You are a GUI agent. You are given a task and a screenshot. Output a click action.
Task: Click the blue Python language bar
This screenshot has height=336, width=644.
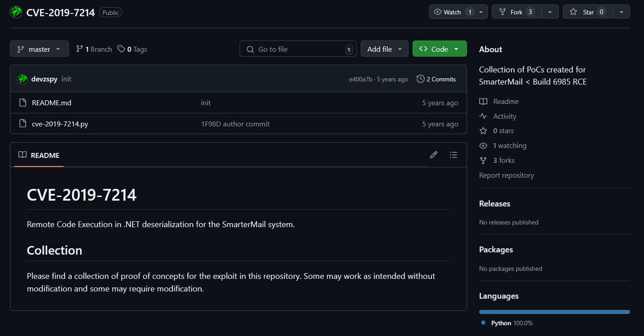pos(554,312)
